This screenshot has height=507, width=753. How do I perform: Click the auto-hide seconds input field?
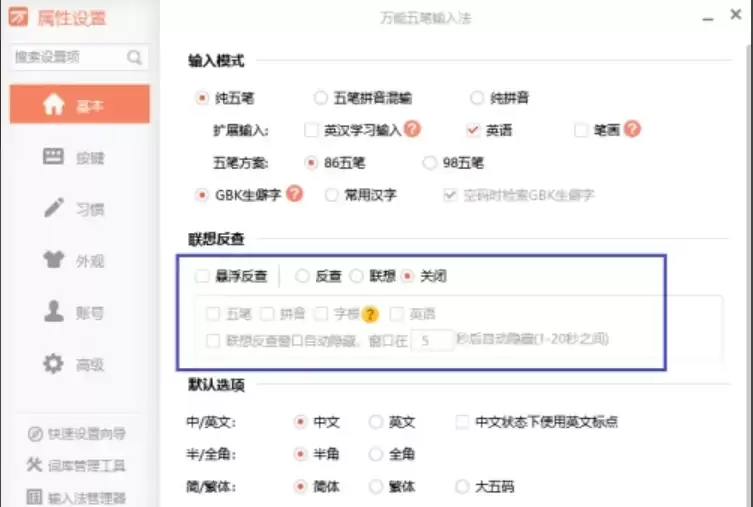432,340
